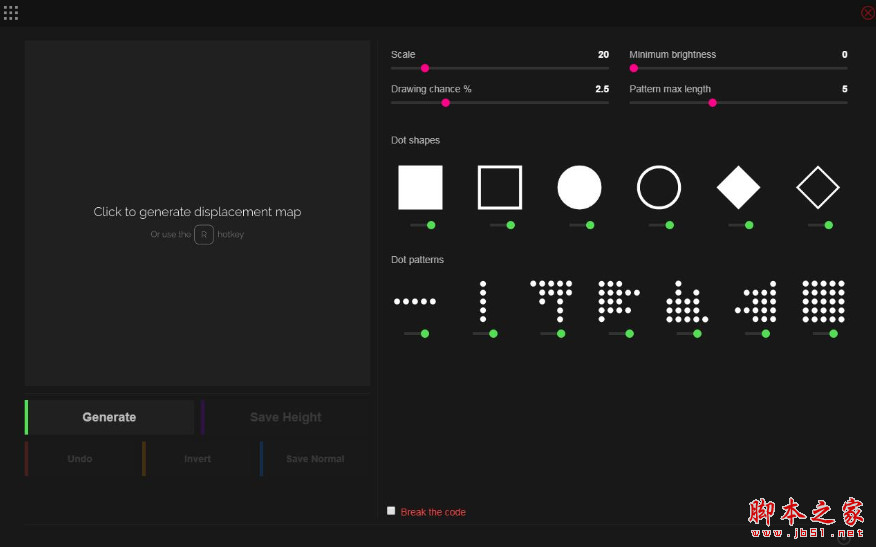Viewport: 876px width, 547px height.
Task: Adjust the Drawing chance % slider handle
Action: point(445,103)
